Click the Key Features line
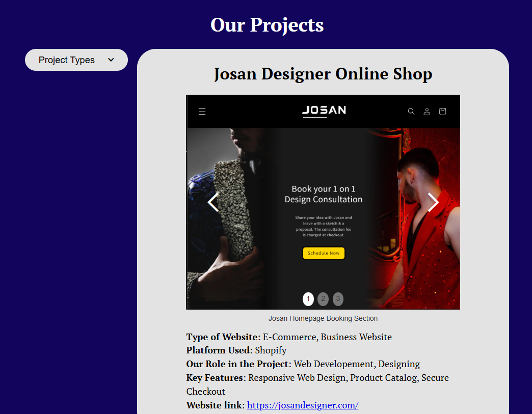 [x=317, y=384]
